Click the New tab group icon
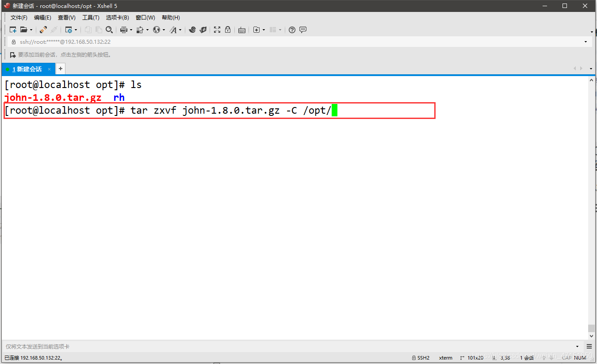The width and height of the screenshot is (597, 364). (256, 30)
